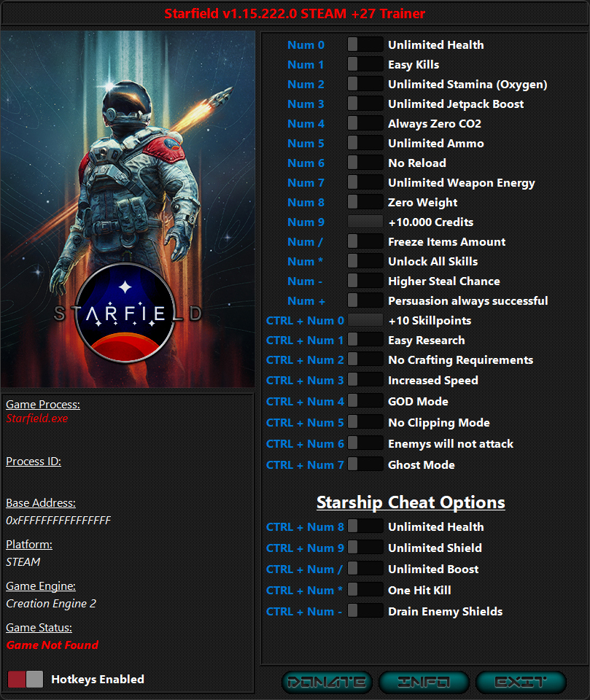Click the CTRL + Num 4 hotkey label
The width and height of the screenshot is (590, 700).
coord(305,401)
